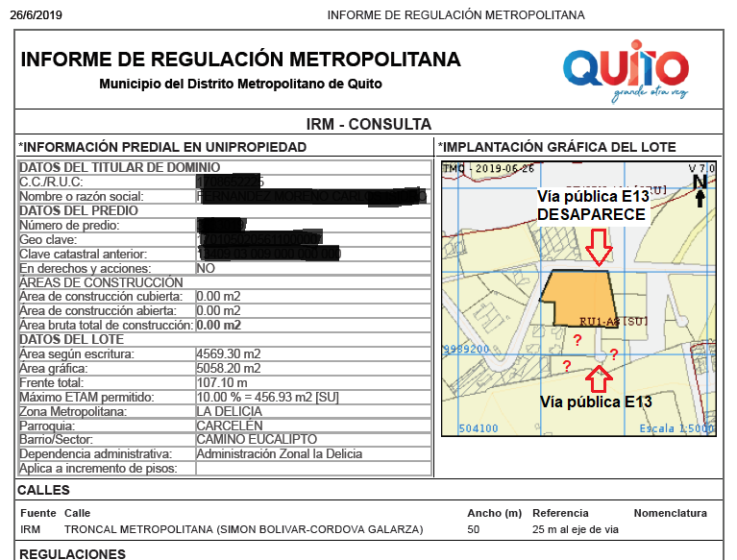This screenshot has height=560, width=737.
Task: Click the CALLES section heading
Action: (x=43, y=490)
